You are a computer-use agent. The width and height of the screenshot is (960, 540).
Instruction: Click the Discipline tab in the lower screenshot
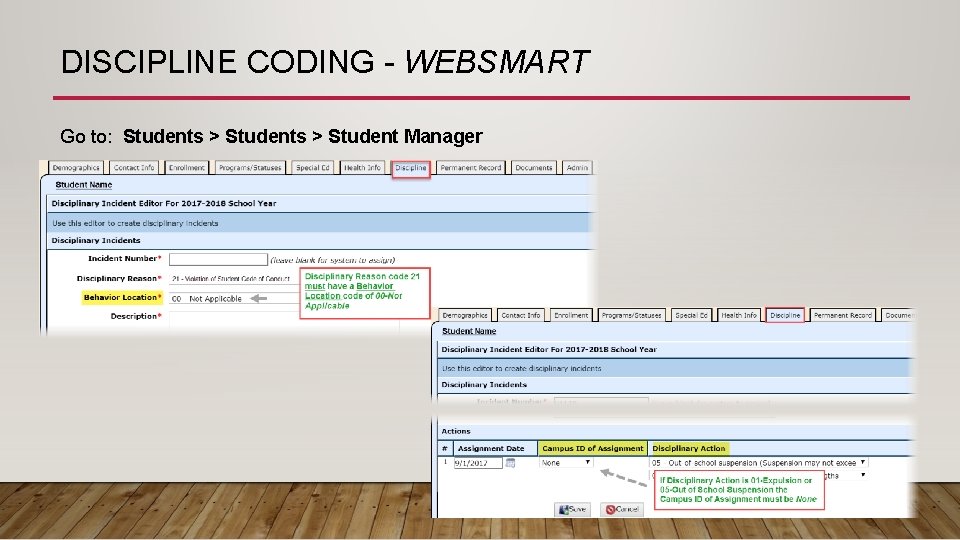pos(786,315)
